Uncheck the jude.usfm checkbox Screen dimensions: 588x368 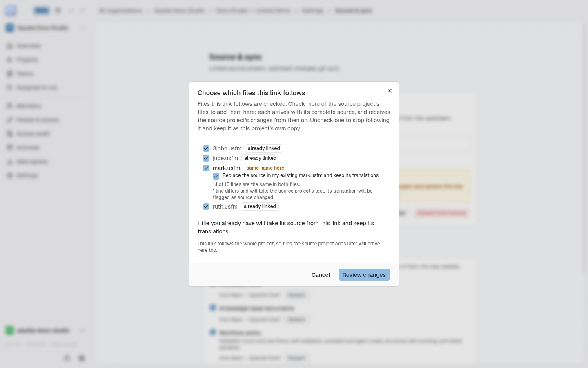(206, 158)
